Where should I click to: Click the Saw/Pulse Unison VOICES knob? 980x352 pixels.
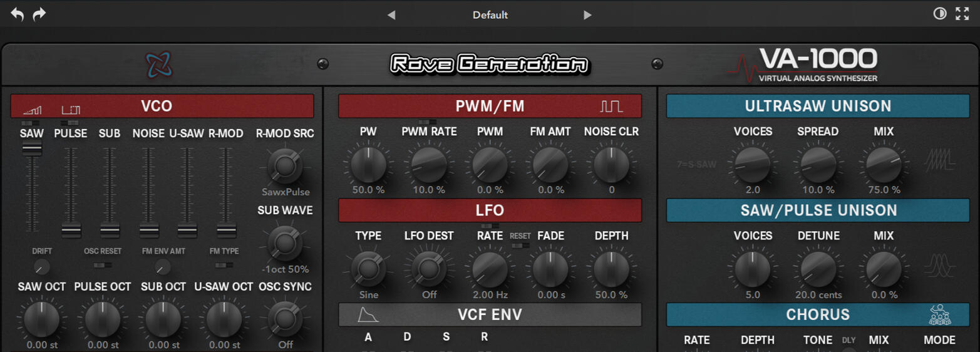click(753, 269)
